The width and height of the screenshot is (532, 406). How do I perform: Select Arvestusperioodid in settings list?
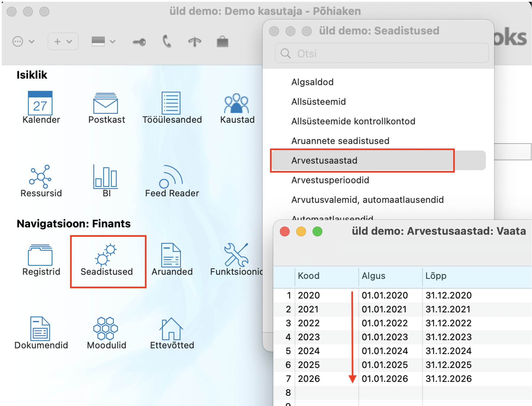click(330, 180)
